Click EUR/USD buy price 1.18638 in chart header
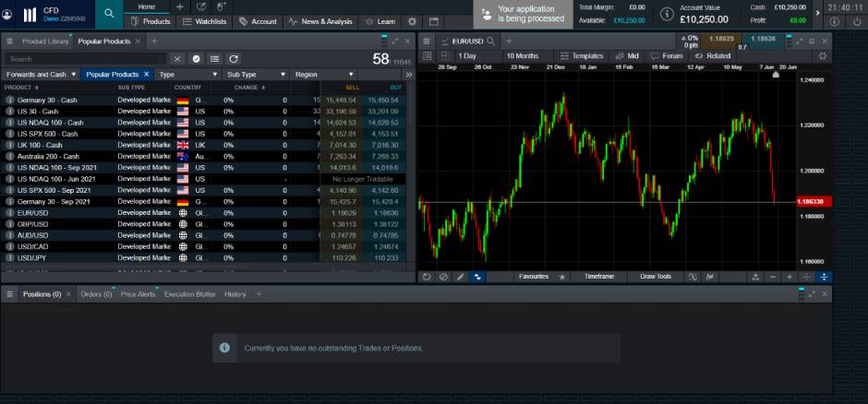The image size is (868, 404). pos(765,40)
